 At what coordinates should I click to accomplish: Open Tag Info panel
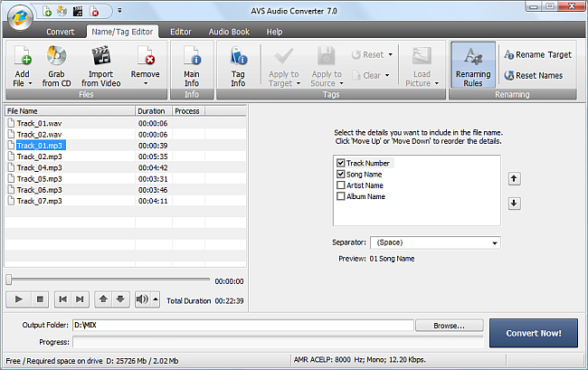tap(238, 66)
